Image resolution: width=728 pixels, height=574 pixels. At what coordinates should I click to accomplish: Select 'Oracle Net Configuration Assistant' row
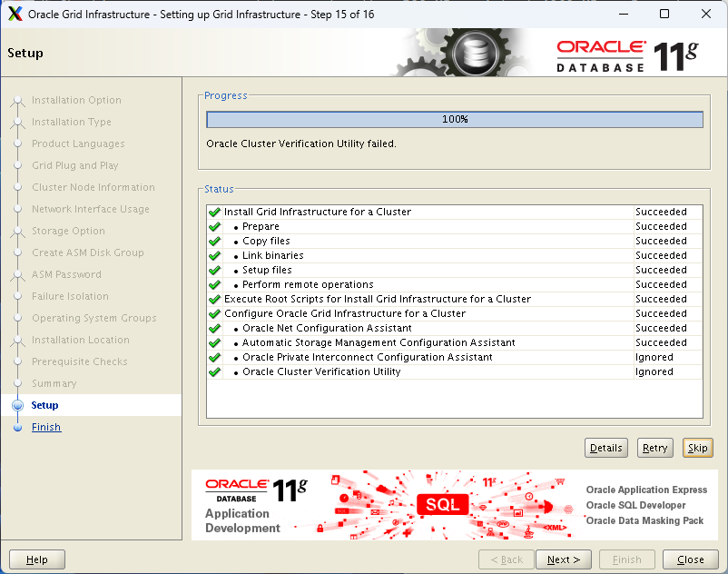point(455,329)
